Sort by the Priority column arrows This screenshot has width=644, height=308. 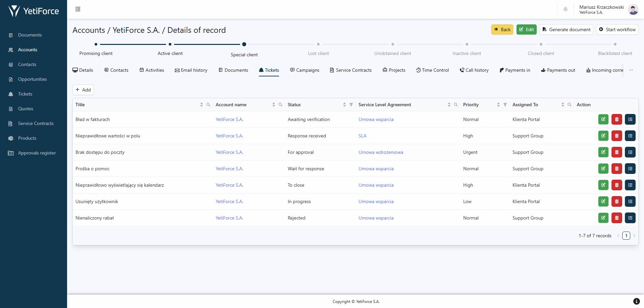click(498, 105)
